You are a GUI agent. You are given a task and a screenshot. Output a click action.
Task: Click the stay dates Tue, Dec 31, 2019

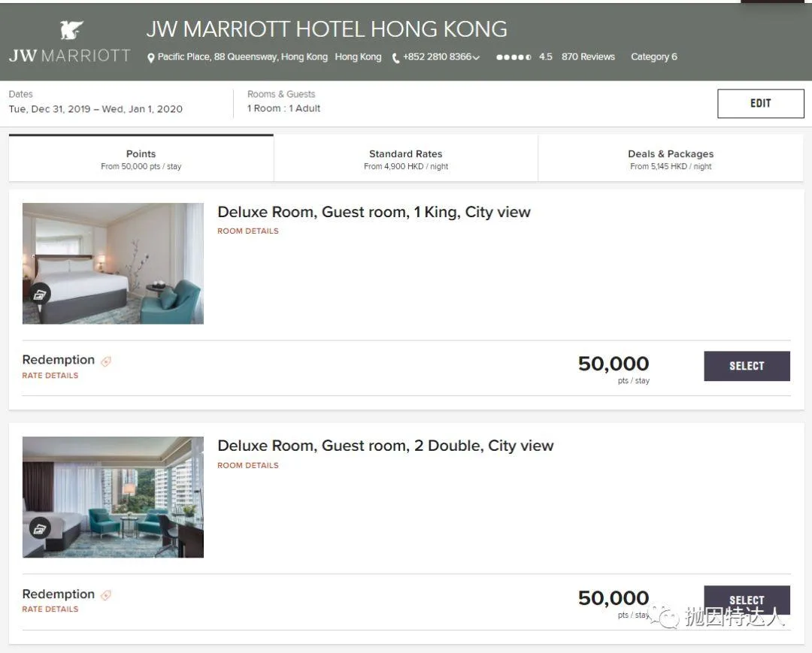95,109
